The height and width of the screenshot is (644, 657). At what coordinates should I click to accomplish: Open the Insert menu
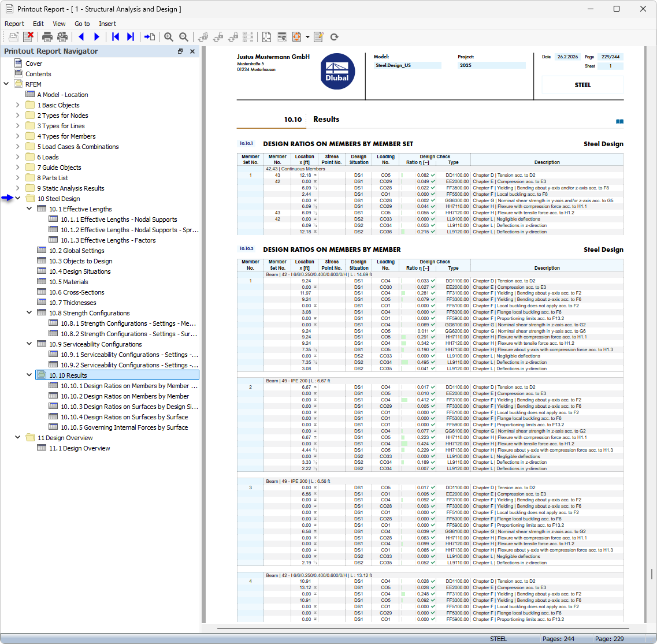click(x=107, y=24)
